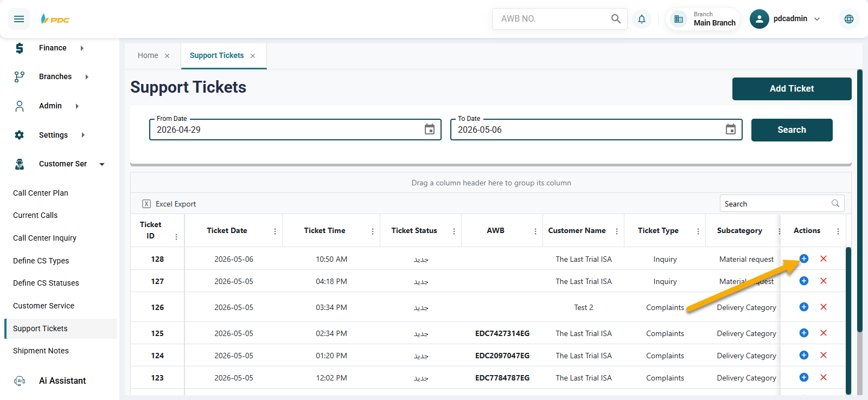
Task: Close the Support Tickets tab
Action: tap(253, 56)
